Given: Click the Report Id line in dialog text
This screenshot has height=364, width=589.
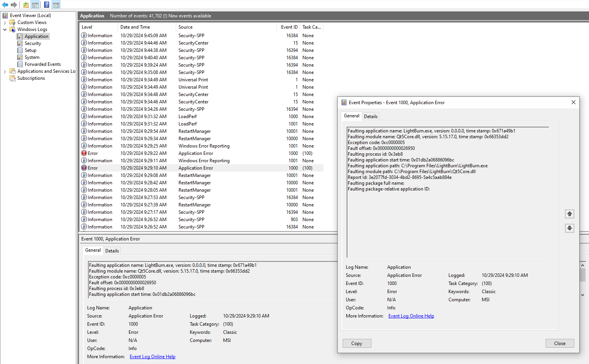Looking at the screenshot, I should (399, 177).
